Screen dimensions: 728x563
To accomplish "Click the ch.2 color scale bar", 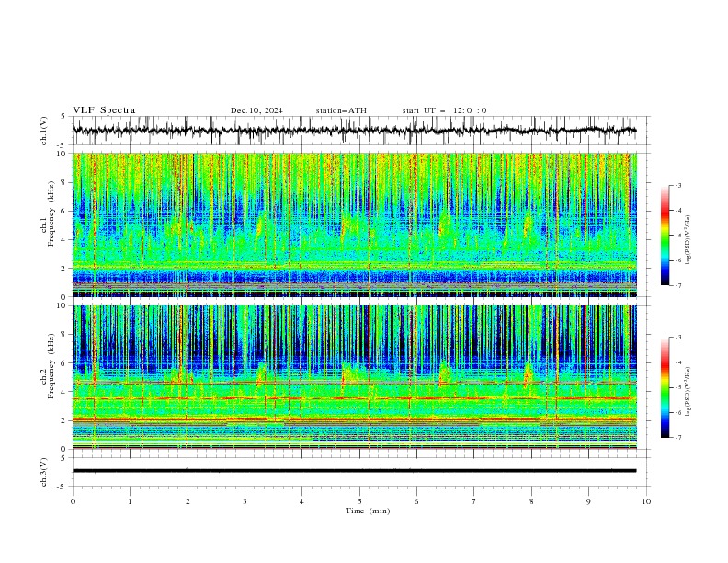I will (x=665, y=387).
